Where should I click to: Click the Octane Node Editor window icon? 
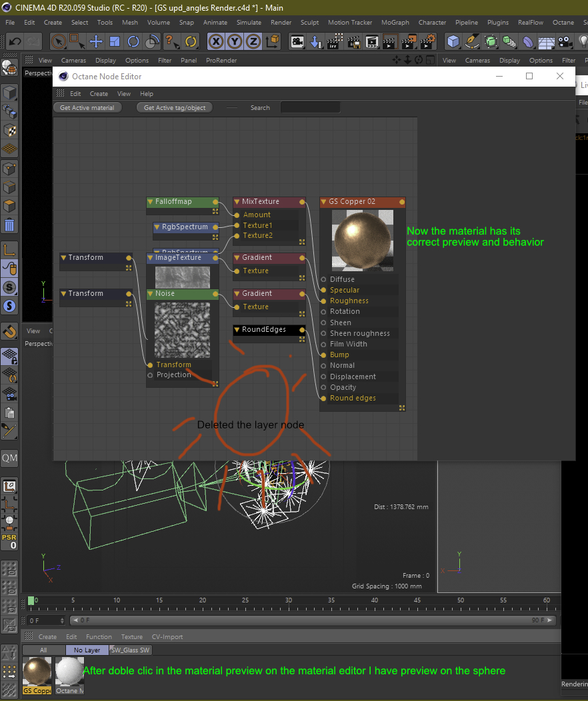pos(63,77)
